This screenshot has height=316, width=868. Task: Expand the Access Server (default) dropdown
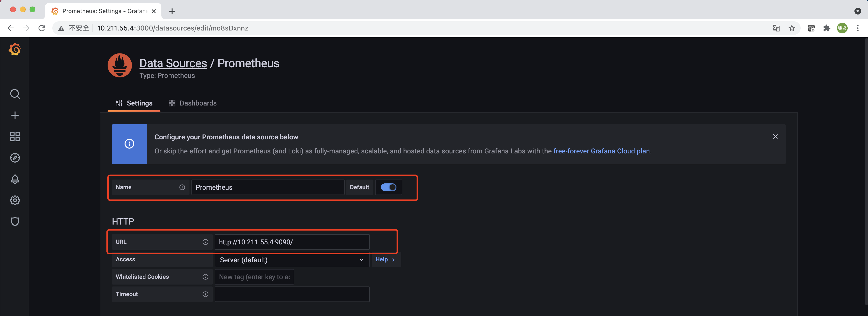pyautogui.click(x=292, y=260)
